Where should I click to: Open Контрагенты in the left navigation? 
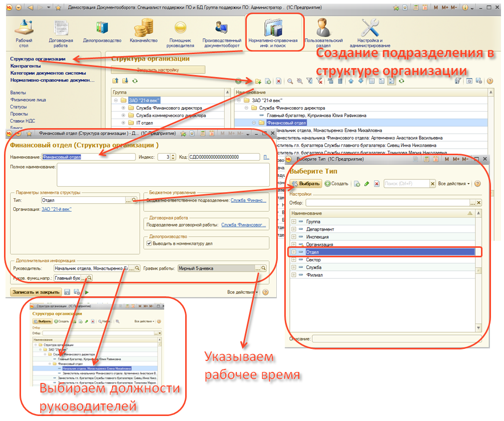click(26, 66)
